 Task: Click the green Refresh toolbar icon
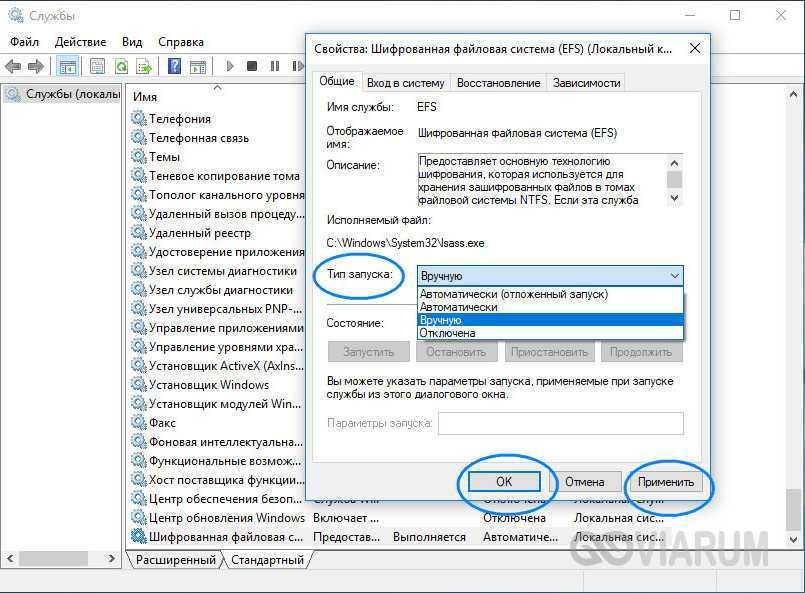tap(121, 66)
